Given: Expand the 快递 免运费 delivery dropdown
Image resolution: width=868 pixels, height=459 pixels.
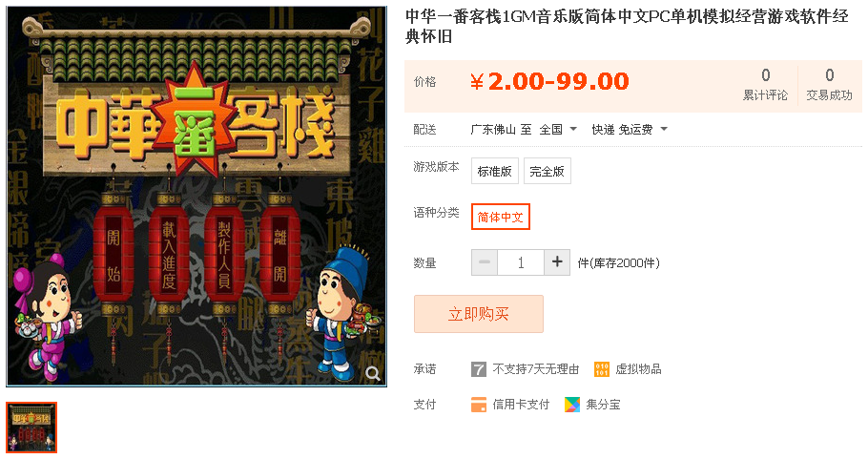Looking at the screenshot, I should click(630, 130).
